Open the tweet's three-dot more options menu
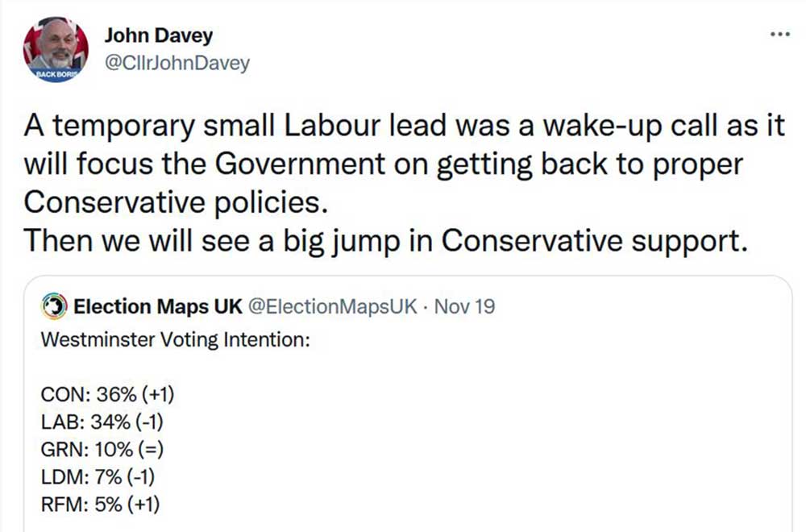 point(780,35)
